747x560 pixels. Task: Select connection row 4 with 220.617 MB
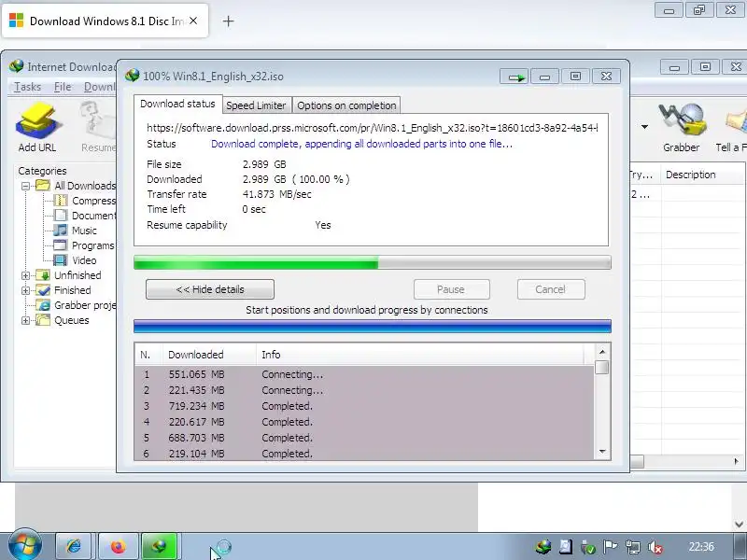tap(364, 422)
